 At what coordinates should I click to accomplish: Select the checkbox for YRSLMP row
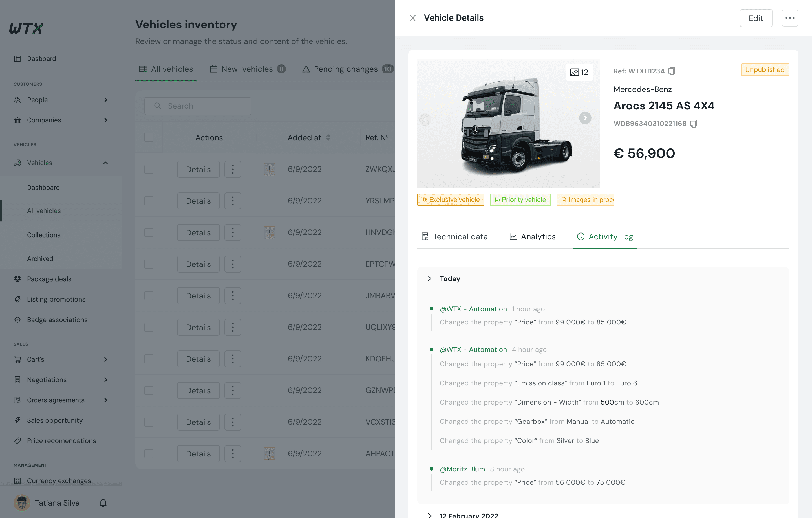[x=149, y=201]
